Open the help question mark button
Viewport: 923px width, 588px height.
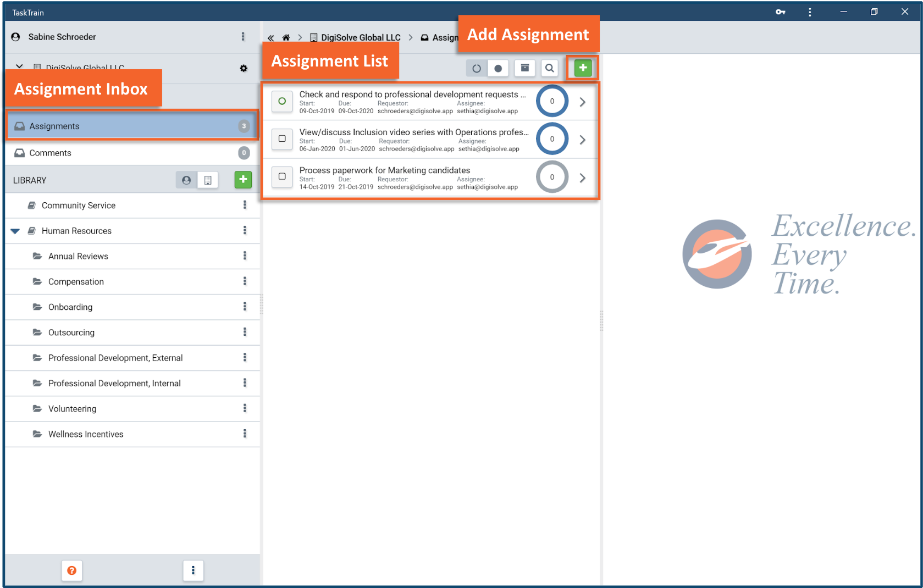click(x=72, y=570)
